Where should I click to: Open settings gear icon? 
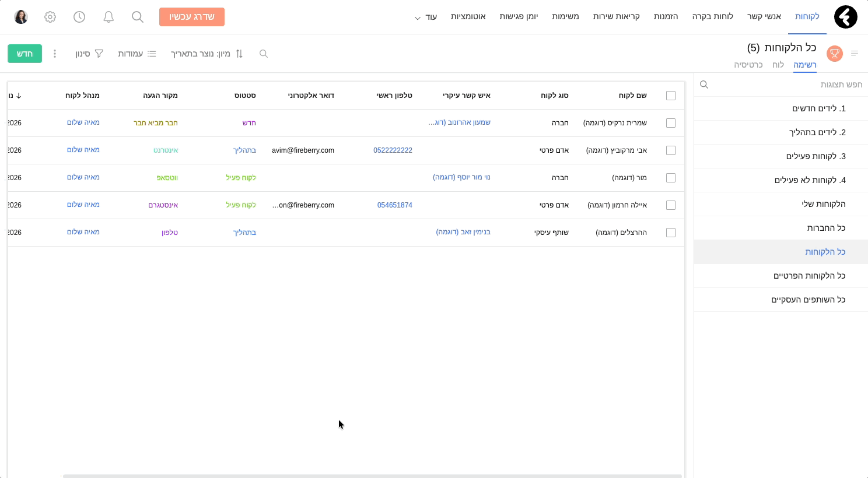(x=50, y=17)
